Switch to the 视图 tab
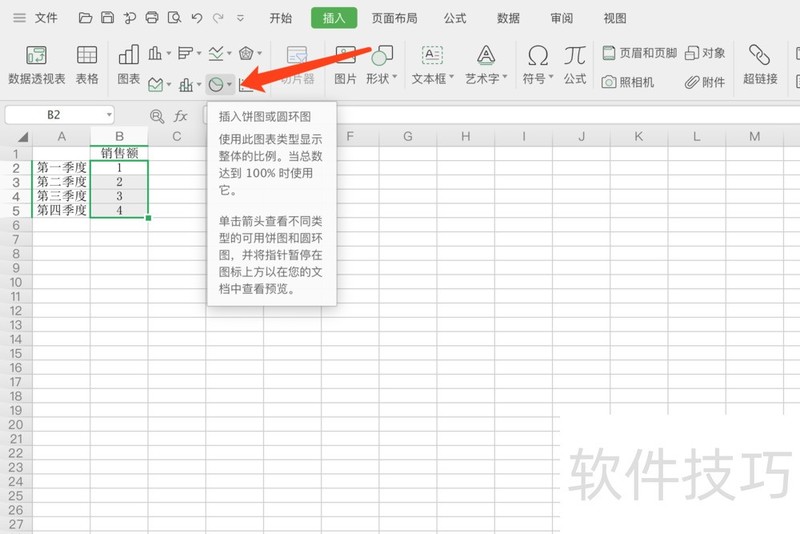 pyautogui.click(x=615, y=18)
